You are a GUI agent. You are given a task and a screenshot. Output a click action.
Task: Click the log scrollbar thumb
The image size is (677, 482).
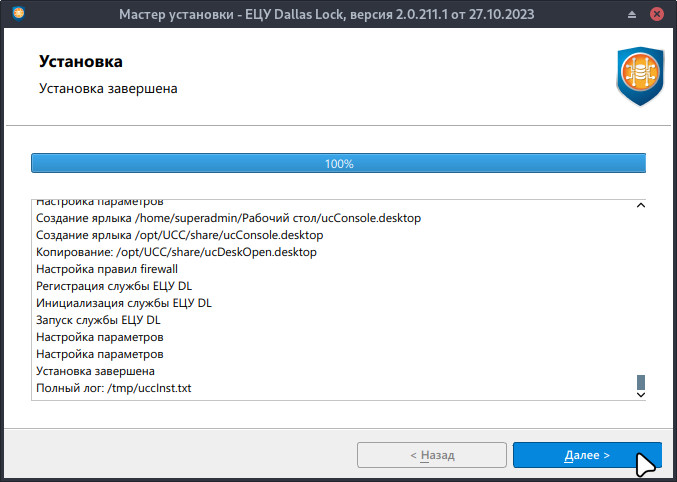coord(640,382)
